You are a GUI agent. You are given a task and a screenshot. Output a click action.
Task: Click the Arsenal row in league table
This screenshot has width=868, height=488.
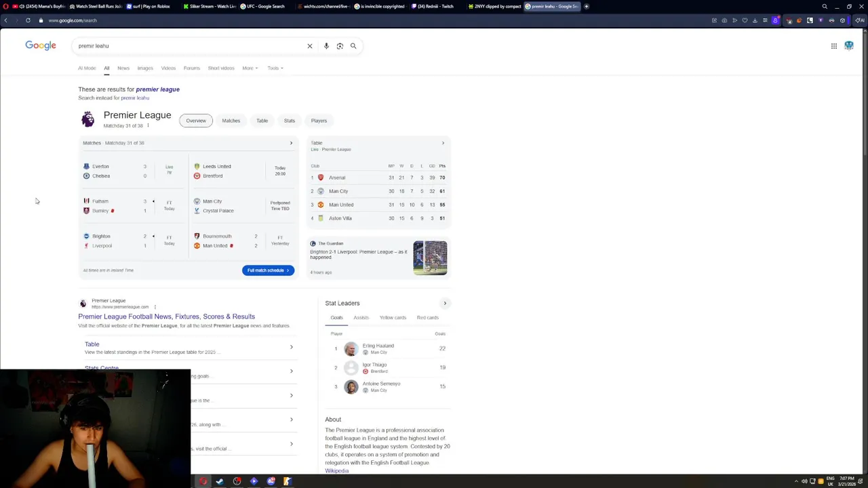click(x=378, y=178)
